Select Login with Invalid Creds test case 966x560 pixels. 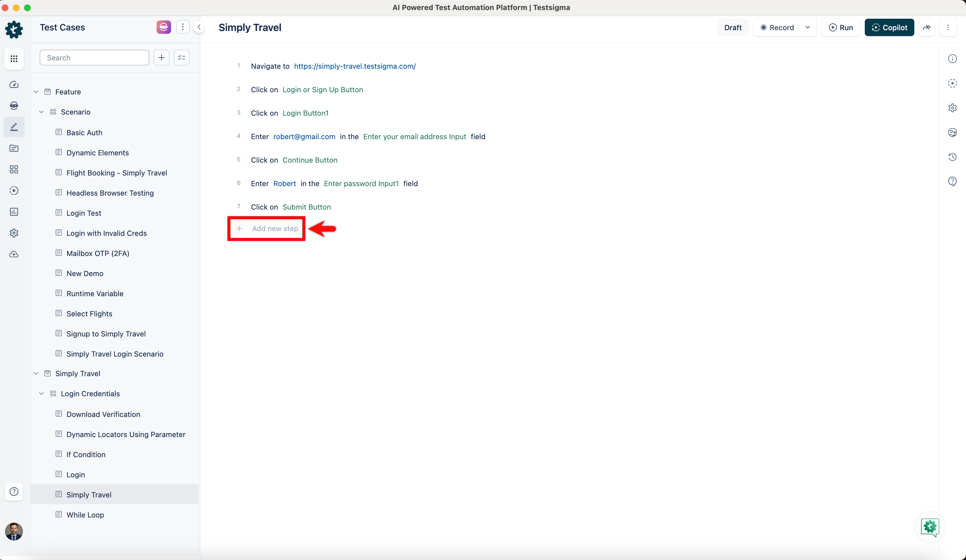[106, 233]
